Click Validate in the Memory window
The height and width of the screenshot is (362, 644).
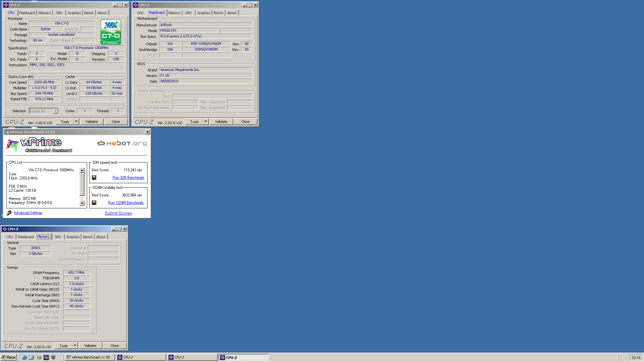click(x=90, y=346)
